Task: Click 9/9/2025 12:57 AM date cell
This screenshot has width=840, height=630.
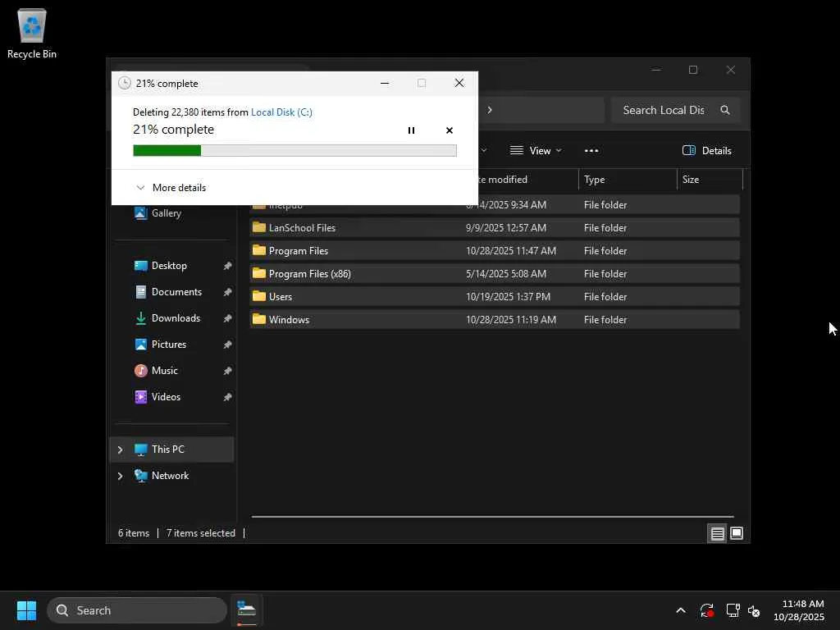Action: tap(505, 228)
